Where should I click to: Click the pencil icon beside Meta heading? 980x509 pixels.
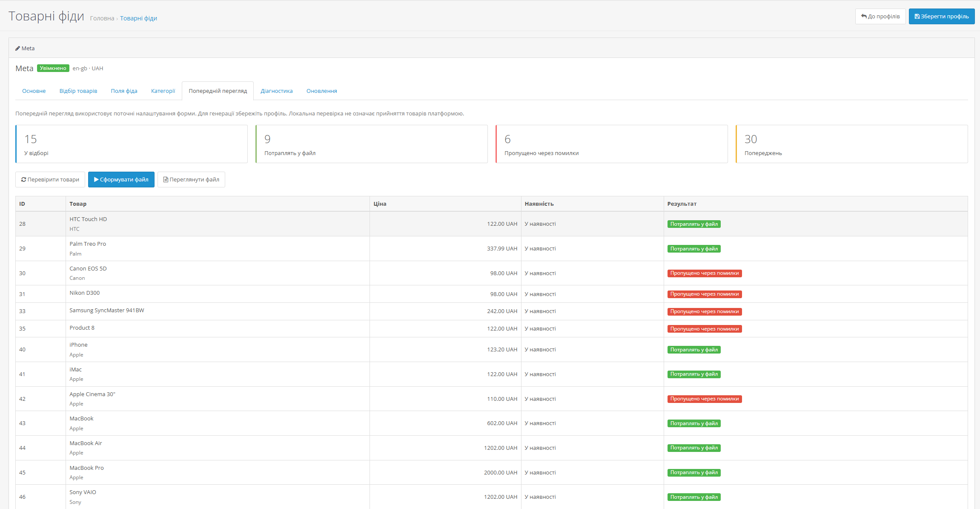click(x=17, y=49)
